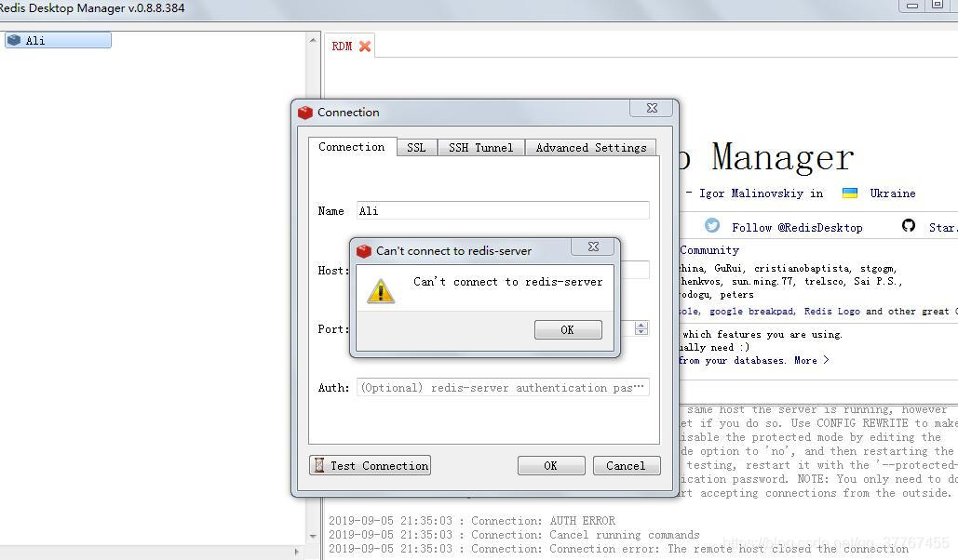The height and width of the screenshot is (560, 958).
Task: Click the 'Cancel running commands' log line
Action: (514, 535)
